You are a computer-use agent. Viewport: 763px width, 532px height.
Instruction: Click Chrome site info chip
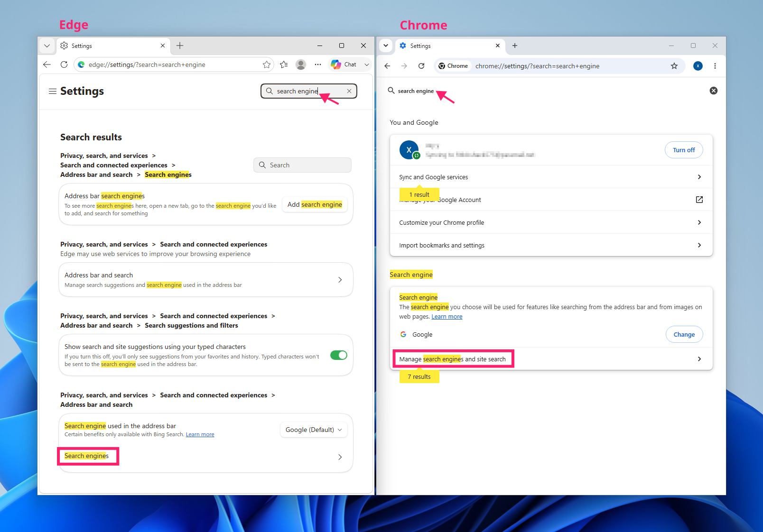[453, 66]
